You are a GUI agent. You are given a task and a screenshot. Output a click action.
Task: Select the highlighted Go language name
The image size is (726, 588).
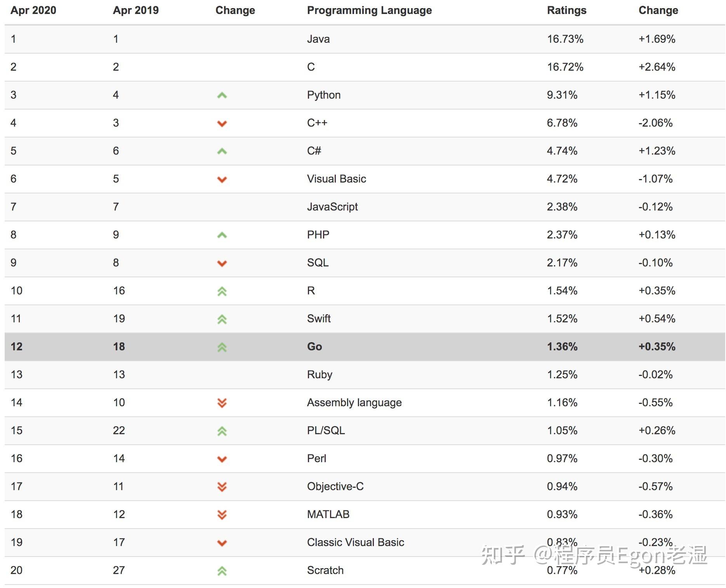coord(314,346)
